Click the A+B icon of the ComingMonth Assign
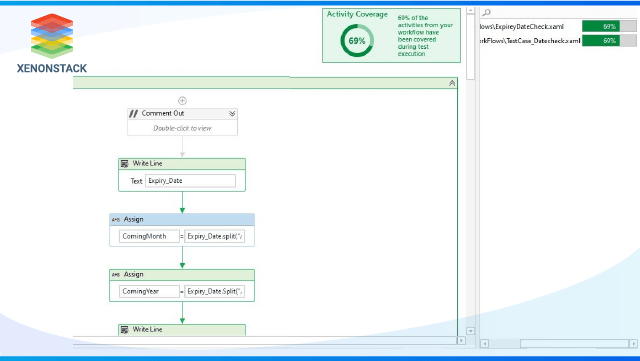640x361 pixels. pos(116,220)
